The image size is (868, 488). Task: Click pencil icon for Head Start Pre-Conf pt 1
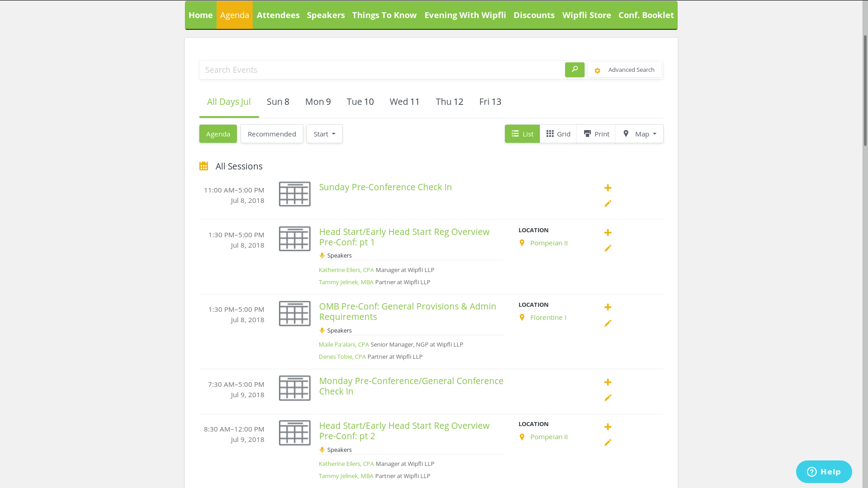click(608, 249)
